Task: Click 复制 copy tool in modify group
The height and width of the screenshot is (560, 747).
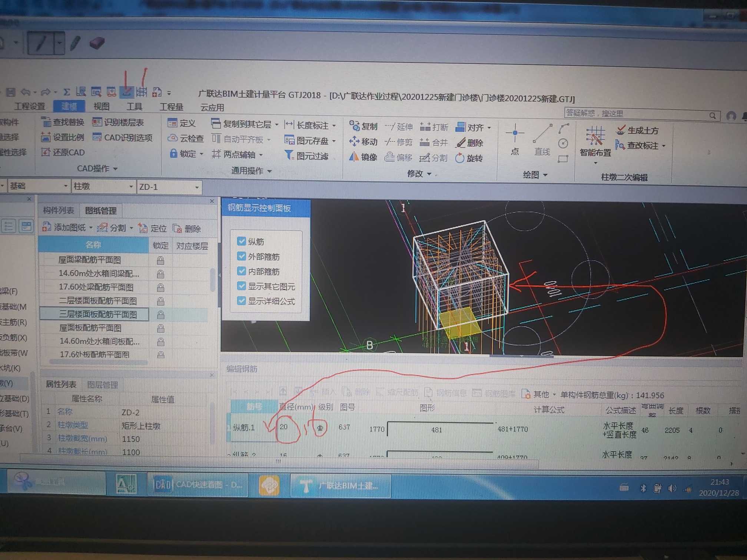Action: pyautogui.click(x=363, y=126)
